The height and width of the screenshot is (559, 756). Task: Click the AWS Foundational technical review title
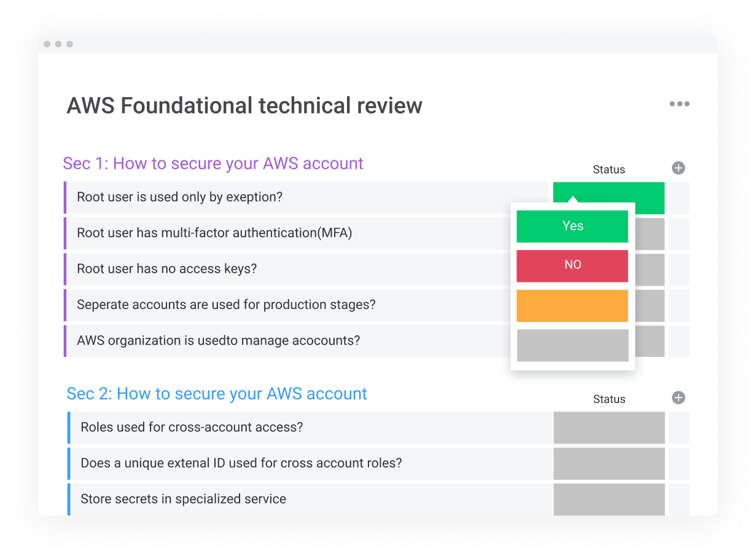pyautogui.click(x=244, y=106)
